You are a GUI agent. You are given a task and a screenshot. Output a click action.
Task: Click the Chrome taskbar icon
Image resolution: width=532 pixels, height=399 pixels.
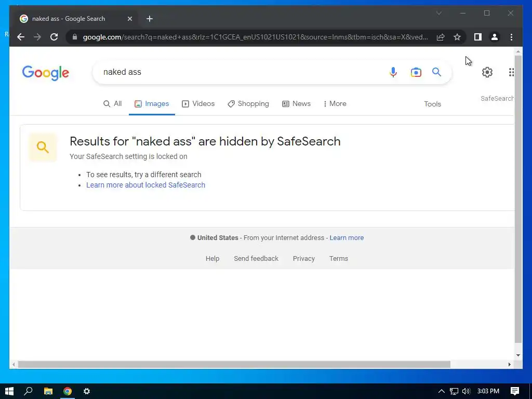(68, 391)
